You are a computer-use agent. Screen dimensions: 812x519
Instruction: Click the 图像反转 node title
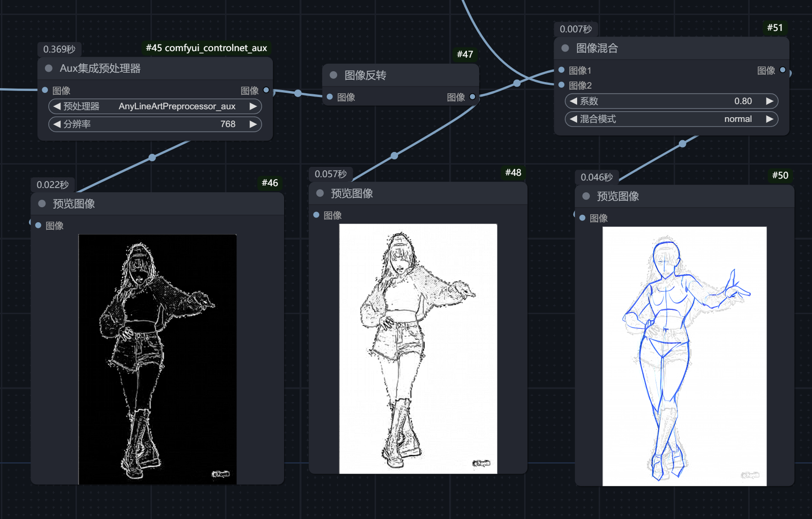click(x=365, y=75)
